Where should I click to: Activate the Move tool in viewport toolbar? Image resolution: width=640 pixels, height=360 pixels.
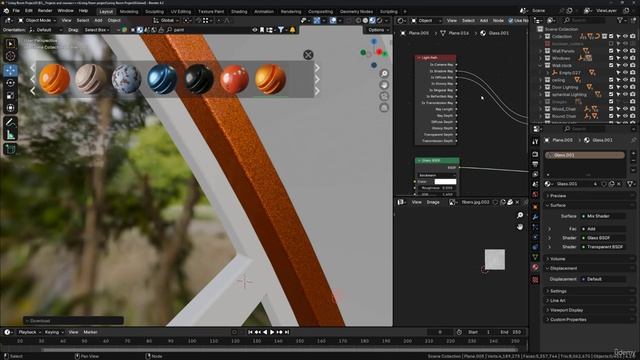tap(11, 70)
